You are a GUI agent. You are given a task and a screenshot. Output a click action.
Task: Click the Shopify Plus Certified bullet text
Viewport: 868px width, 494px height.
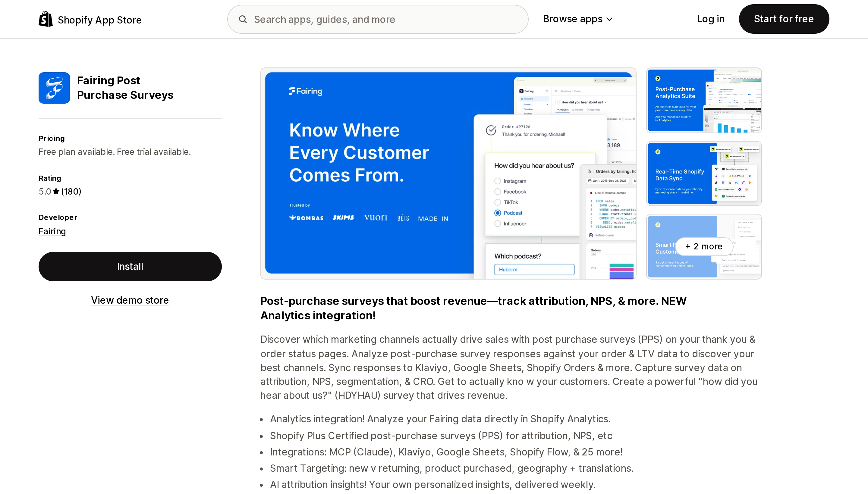(x=441, y=436)
